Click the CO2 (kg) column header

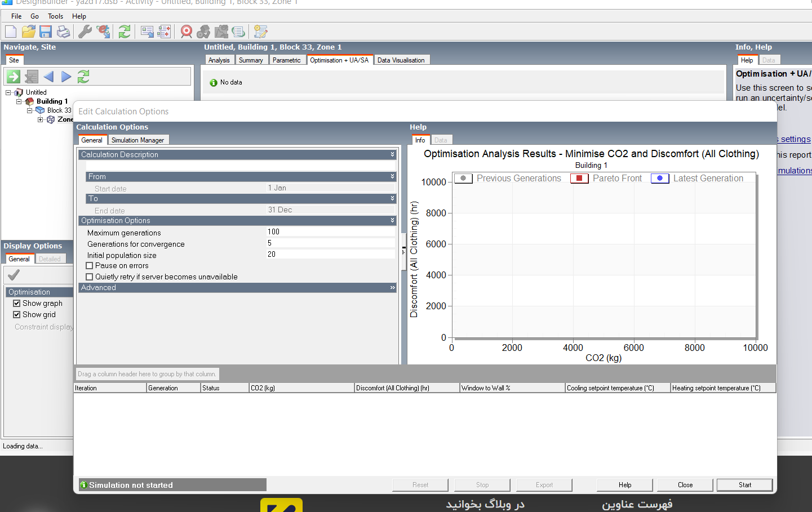(301, 388)
